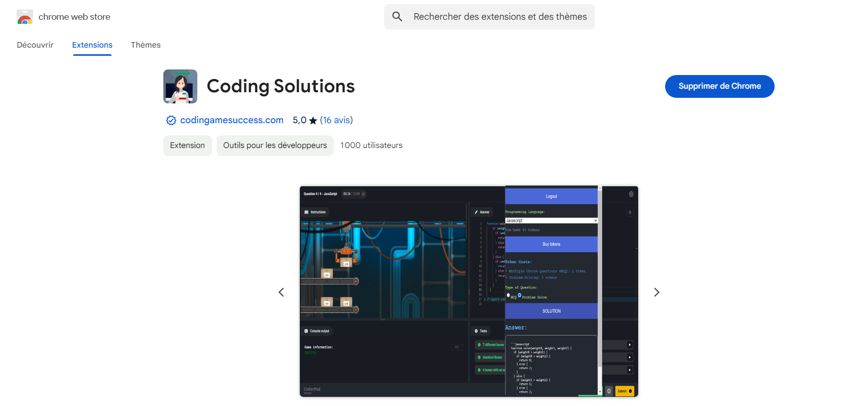Click the '5,0' rating value

click(299, 120)
